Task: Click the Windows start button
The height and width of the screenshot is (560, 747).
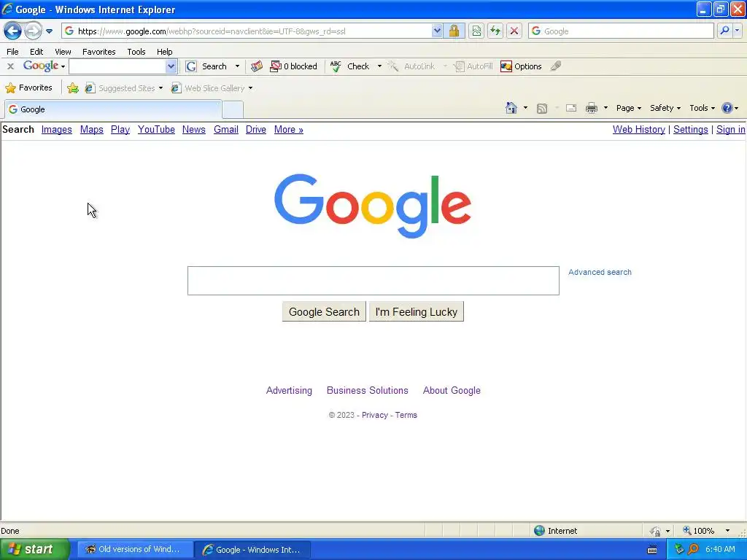Action: (35, 549)
